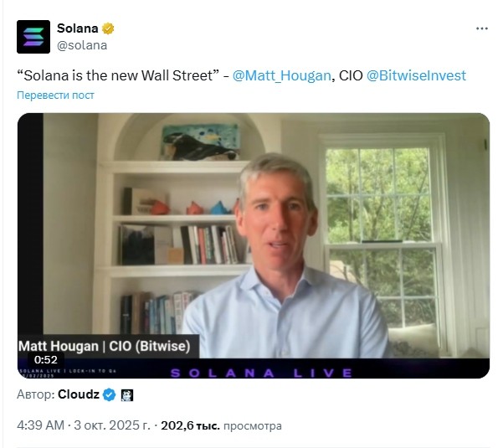This screenshot has height=448, width=503.
Task: Click the gold verified badge beside Solana
Action: pyautogui.click(x=108, y=28)
